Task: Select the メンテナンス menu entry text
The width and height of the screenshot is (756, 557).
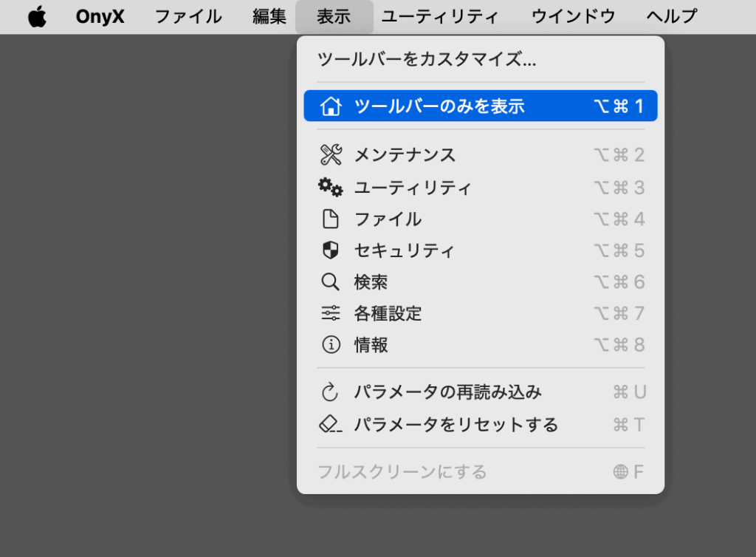Action: (x=405, y=155)
